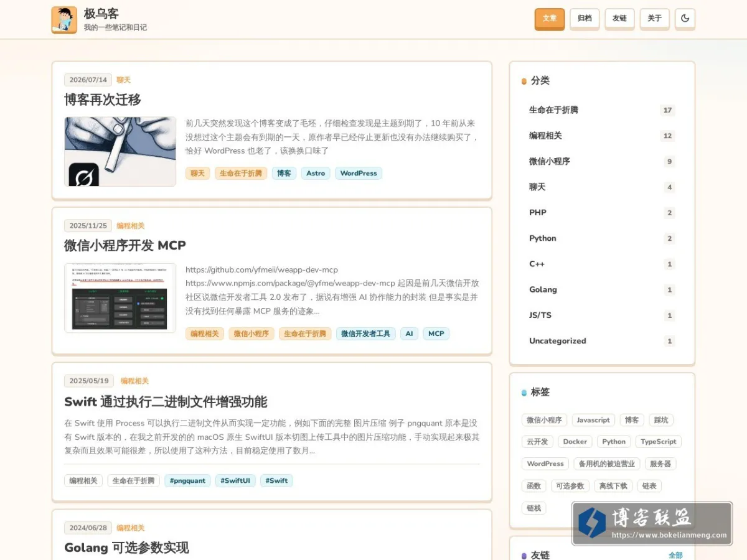Click the 链表 tag in 标签 panel
The height and width of the screenshot is (560, 747).
(x=649, y=486)
